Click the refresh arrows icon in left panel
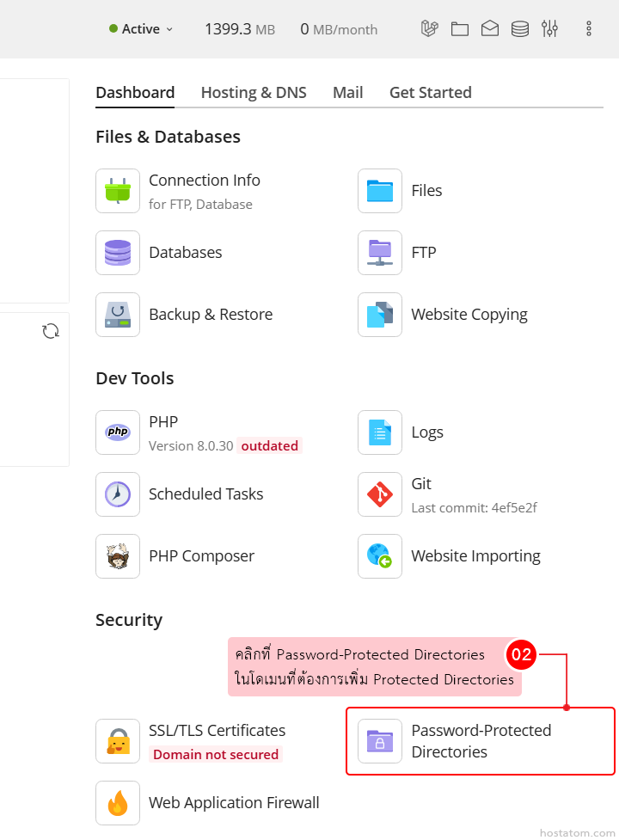Screen dimensions: 619x840 pyautogui.click(x=51, y=331)
